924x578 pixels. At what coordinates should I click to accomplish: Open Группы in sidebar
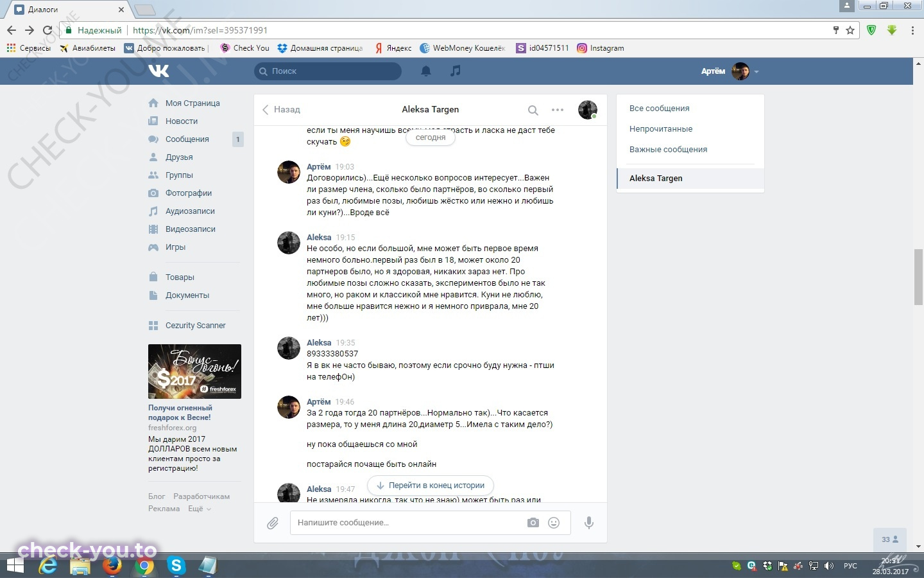(179, 175)
